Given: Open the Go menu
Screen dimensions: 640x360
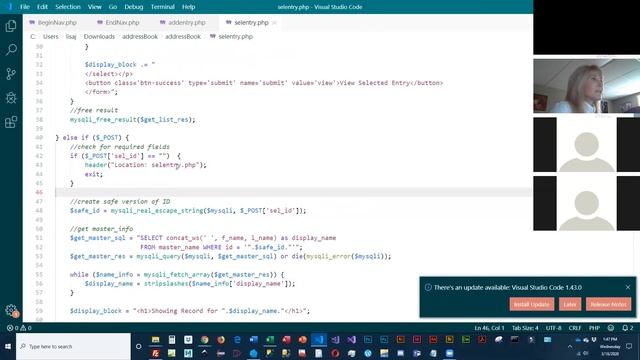Looking at the screenshot, I should 113,7.
